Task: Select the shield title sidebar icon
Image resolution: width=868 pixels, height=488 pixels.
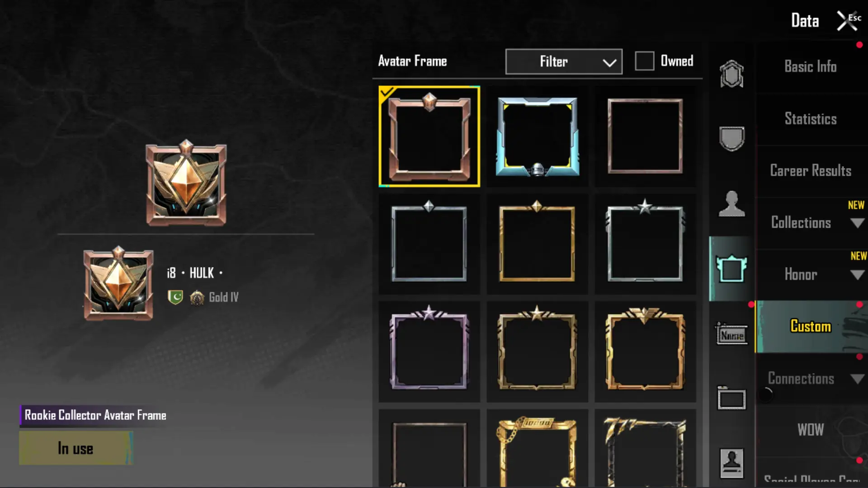Action: pyautogui.click(x=731, y=138)
